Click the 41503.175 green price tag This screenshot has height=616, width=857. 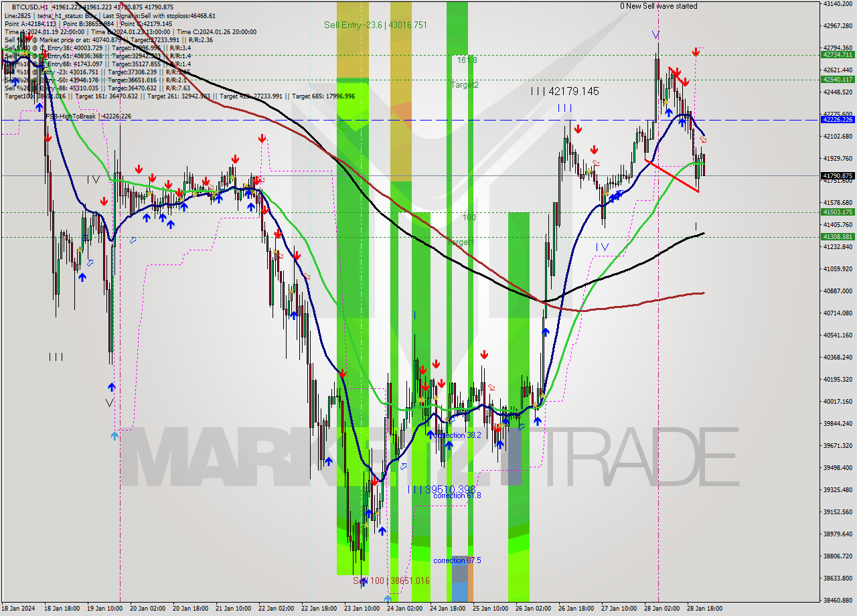[x=837, y=212]
